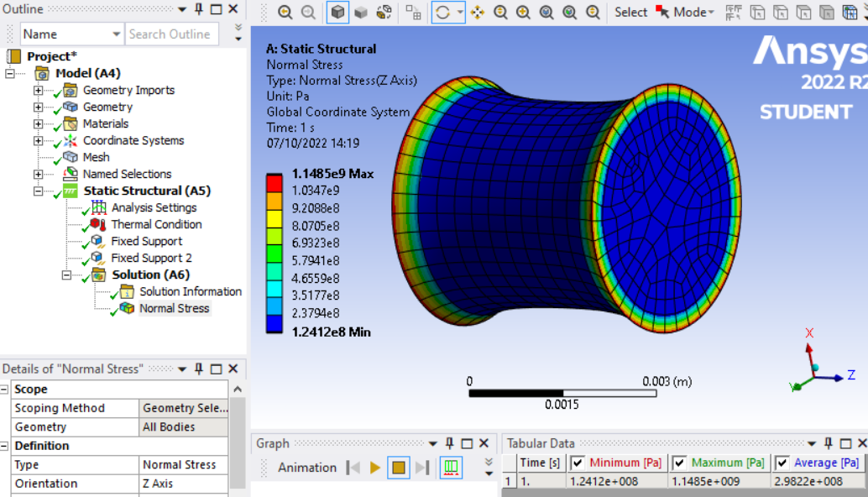Select Fixed Support 2 in the outline

tap(151, 258)
